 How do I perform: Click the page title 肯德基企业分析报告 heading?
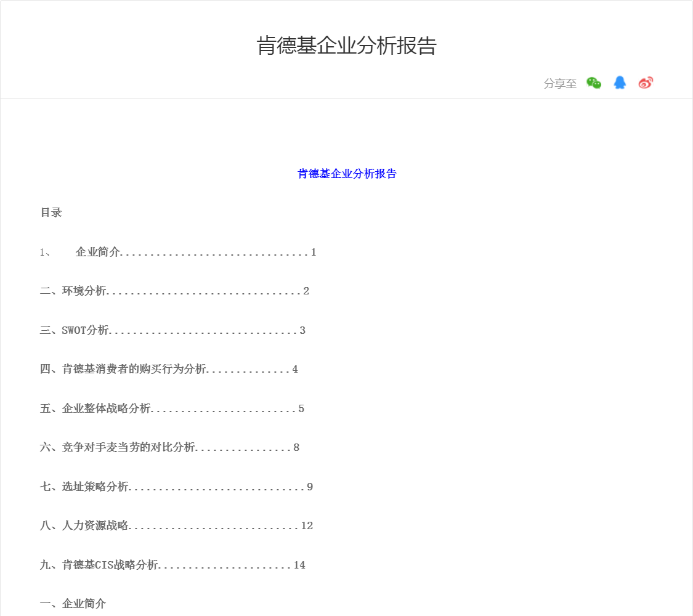pos(347,46)
